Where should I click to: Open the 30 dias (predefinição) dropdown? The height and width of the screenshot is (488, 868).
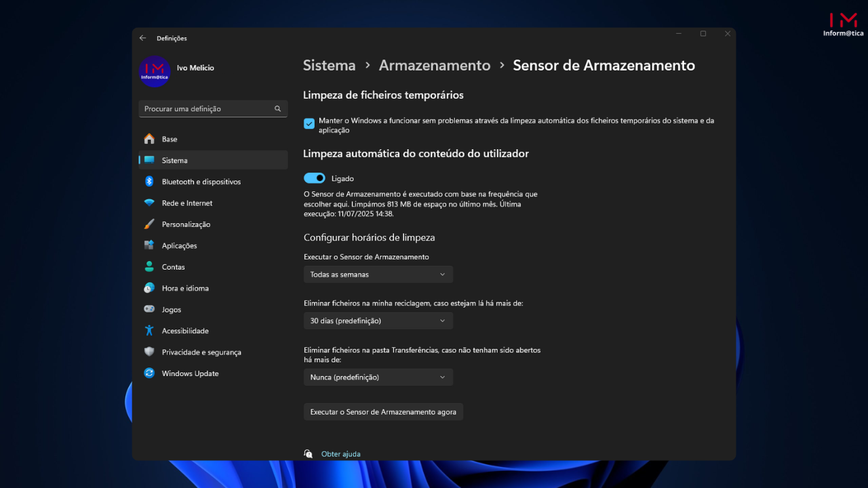coord(378,321)
